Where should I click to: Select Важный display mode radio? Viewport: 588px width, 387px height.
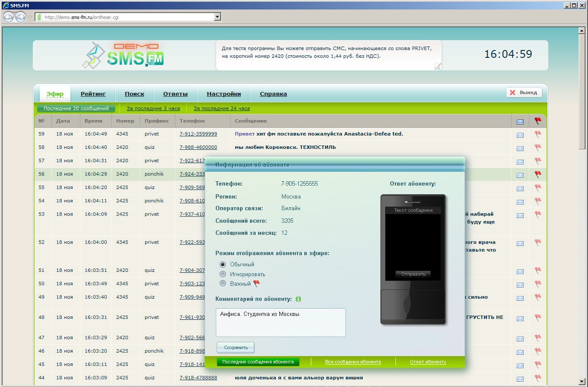point(223,284)
